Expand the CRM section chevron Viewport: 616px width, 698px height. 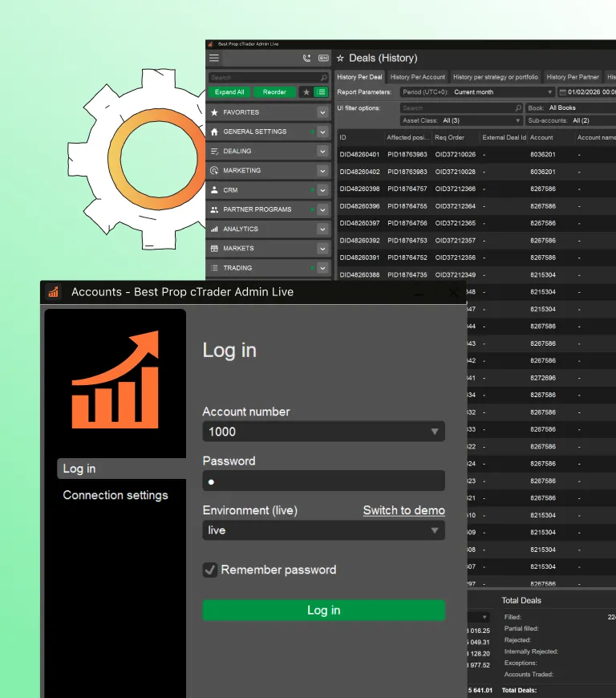pyautogui.click(x=322, y=190)
